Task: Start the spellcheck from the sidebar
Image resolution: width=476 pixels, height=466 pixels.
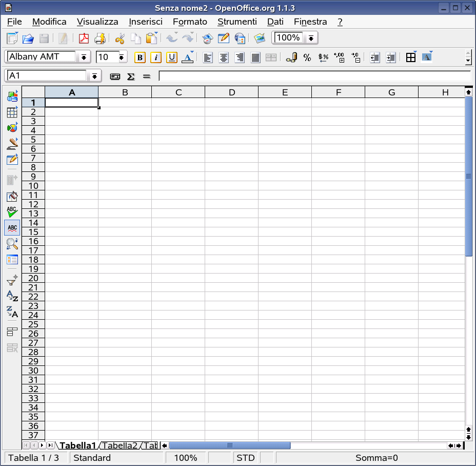Action: (x=12, y=211)
